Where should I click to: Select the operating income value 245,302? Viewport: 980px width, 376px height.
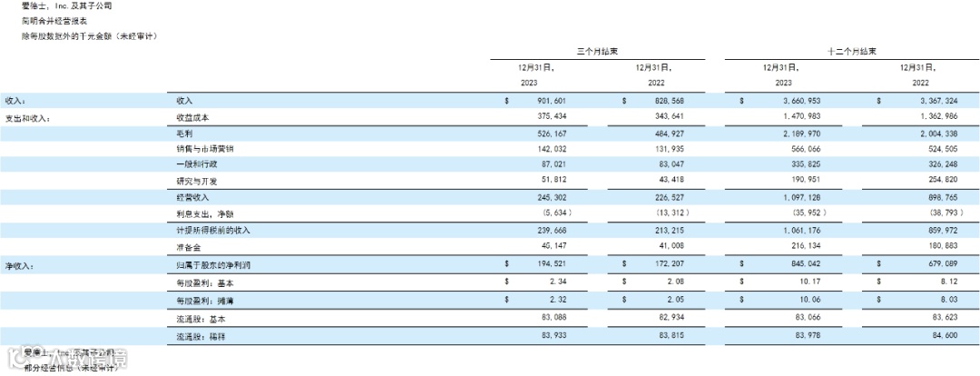point(552,198)
